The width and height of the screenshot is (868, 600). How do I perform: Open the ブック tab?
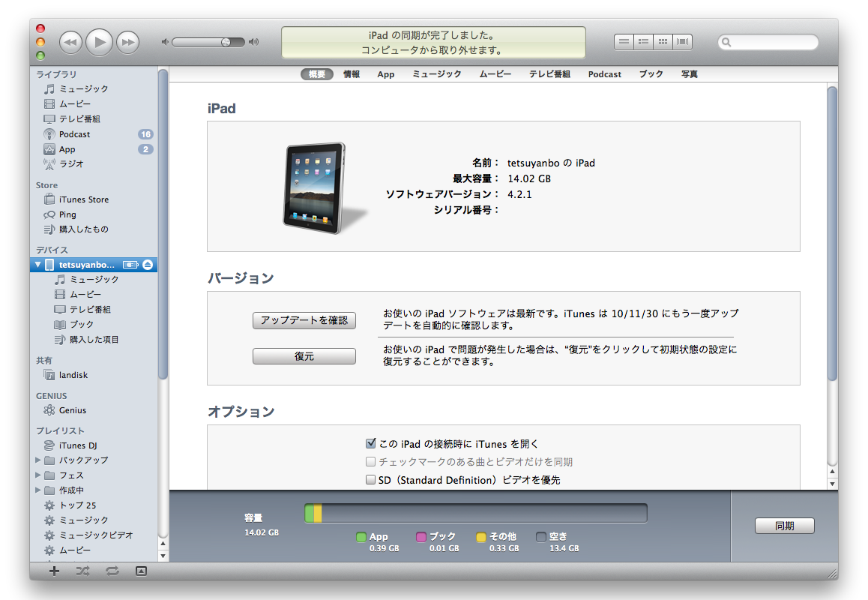click(651, 74)
